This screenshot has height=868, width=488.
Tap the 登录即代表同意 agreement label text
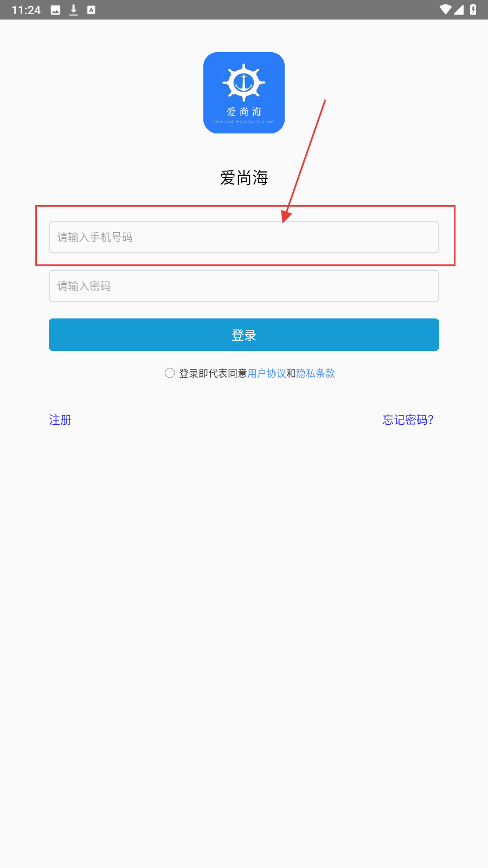click(x=213, y=373)
